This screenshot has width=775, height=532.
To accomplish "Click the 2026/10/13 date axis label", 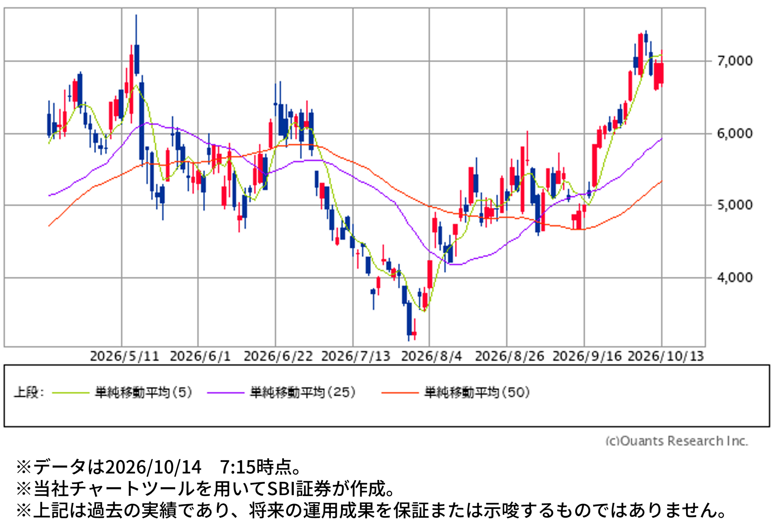I will (666, 356).
